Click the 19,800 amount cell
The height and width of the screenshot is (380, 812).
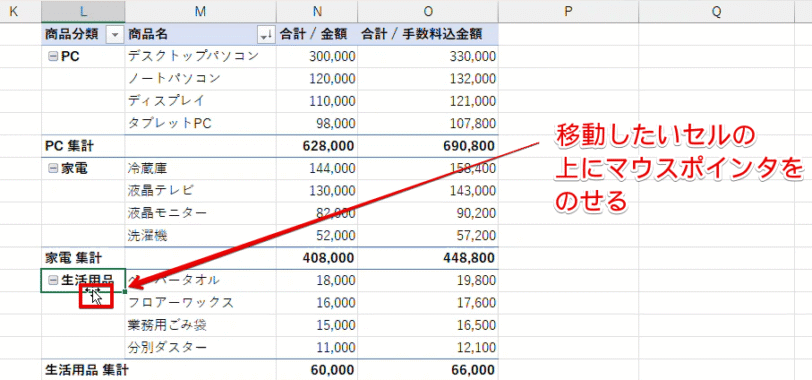click(x=428, y=280)
